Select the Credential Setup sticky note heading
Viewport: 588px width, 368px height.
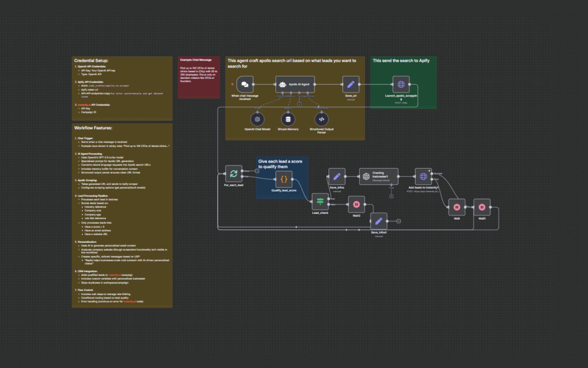91,61
